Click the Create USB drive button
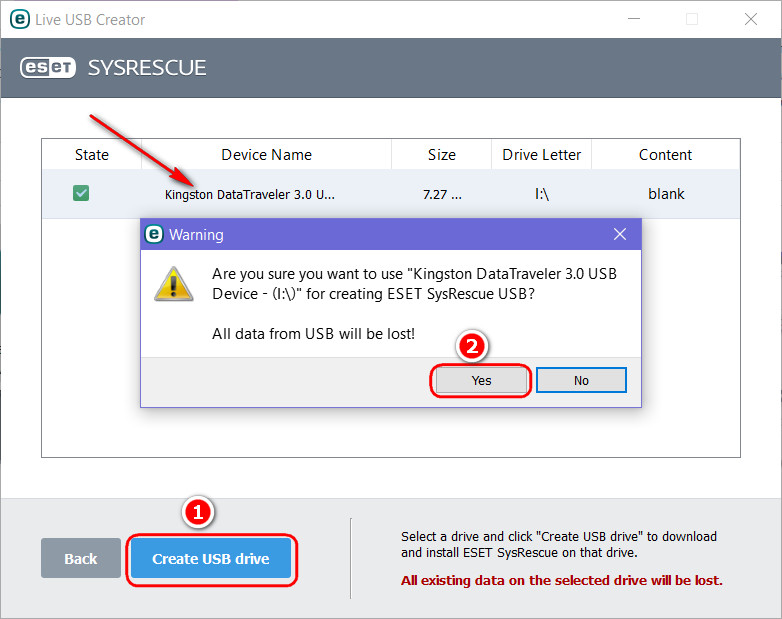This screenshot has width=782, height=619. coord(210,559)
